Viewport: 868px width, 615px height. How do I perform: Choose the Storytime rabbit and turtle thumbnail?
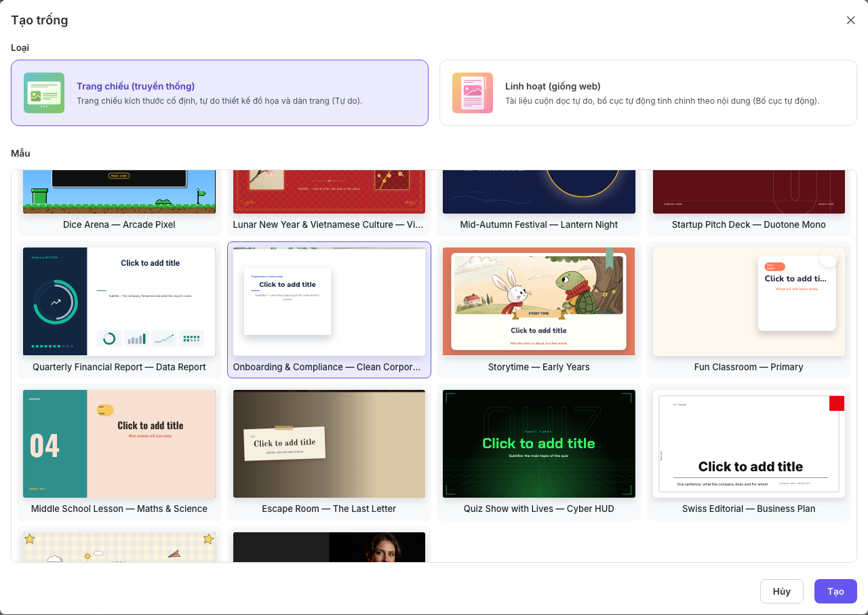click(539, 302)
